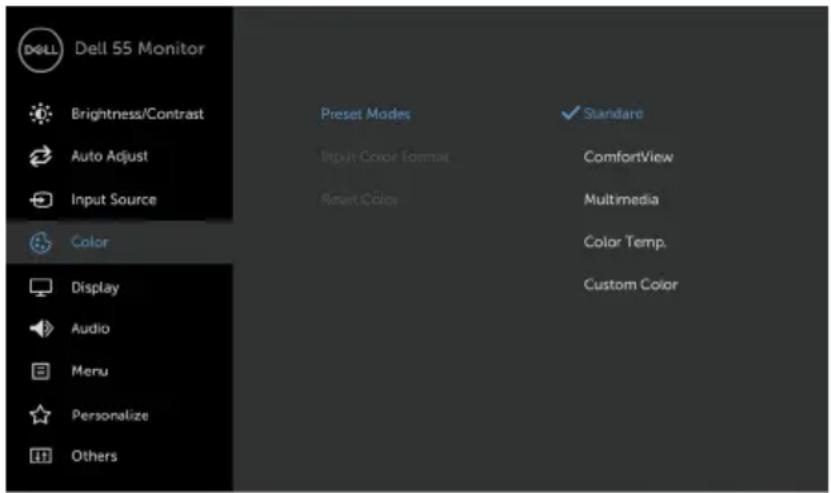
Task: Go to the Display menu
Action: tap(95, 287)
